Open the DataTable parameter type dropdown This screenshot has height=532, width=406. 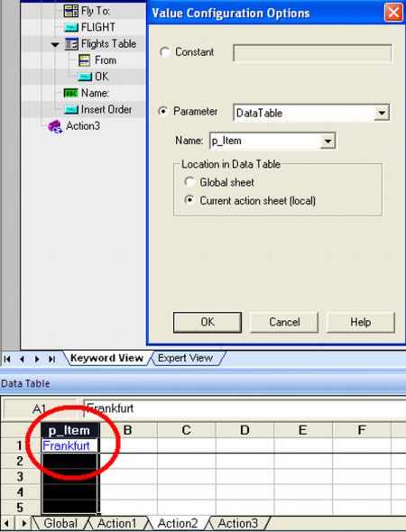click(382, 113)
